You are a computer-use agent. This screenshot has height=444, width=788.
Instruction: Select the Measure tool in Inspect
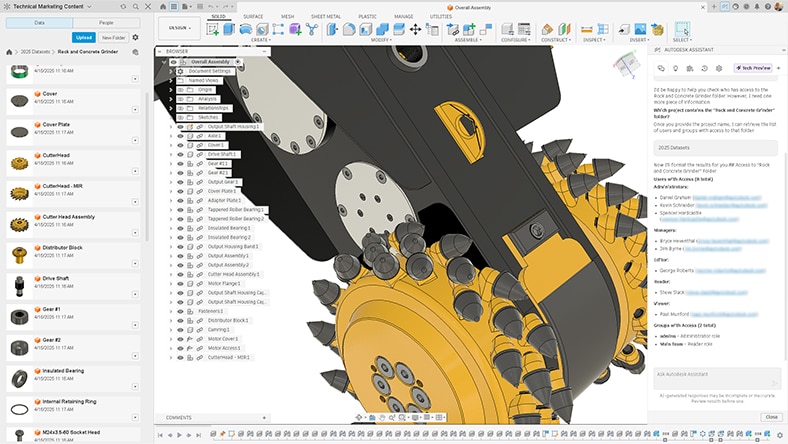586,29
